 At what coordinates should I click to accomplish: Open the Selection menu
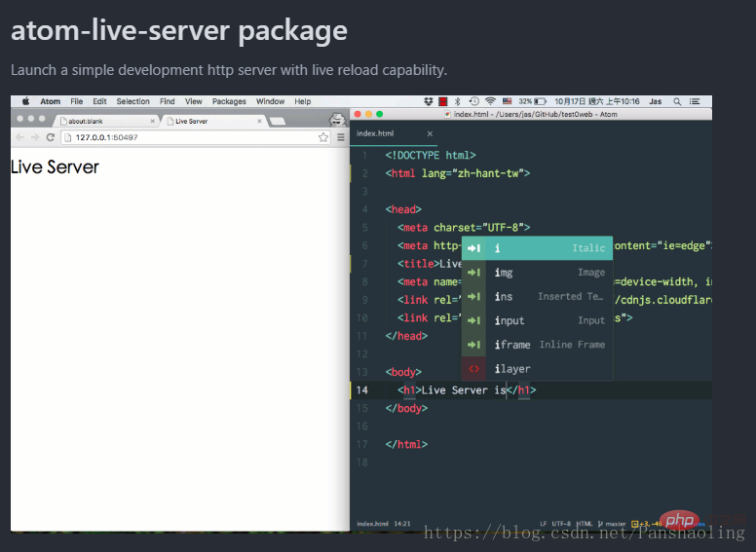click(133, 101)
